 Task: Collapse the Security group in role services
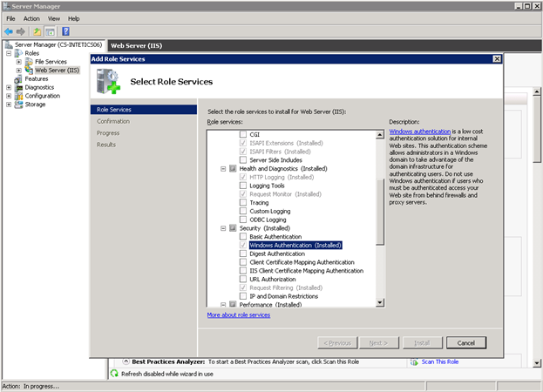click(223, 228)
